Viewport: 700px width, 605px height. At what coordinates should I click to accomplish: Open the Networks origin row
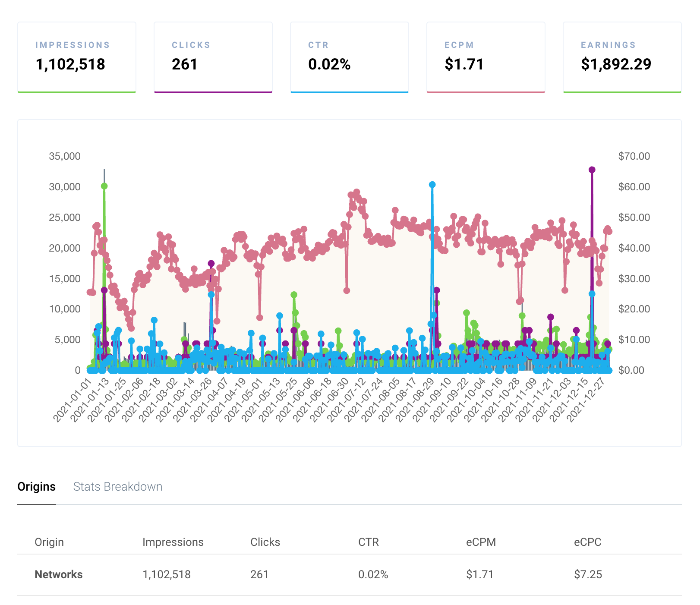59,574
